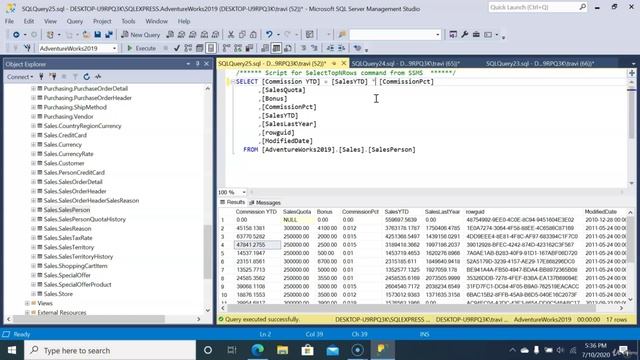Click the Save All toolbar icon

[109, 35]
